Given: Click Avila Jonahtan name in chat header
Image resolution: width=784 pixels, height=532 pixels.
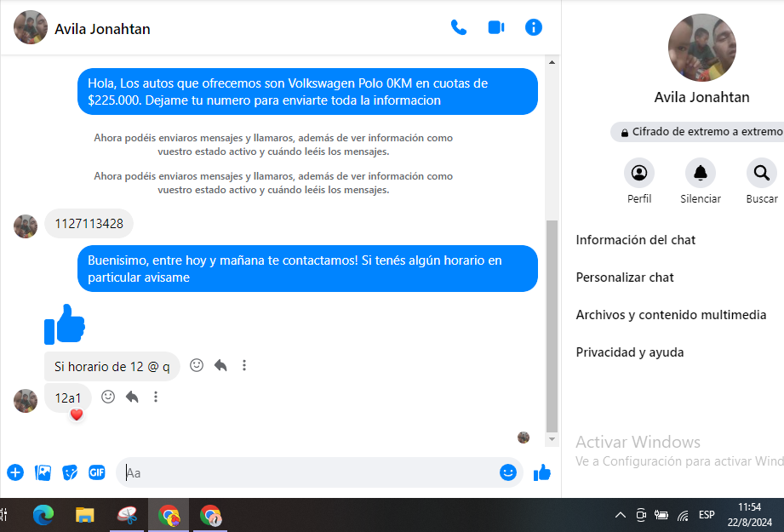Looking at the screenshot, I should coord(102,29).
